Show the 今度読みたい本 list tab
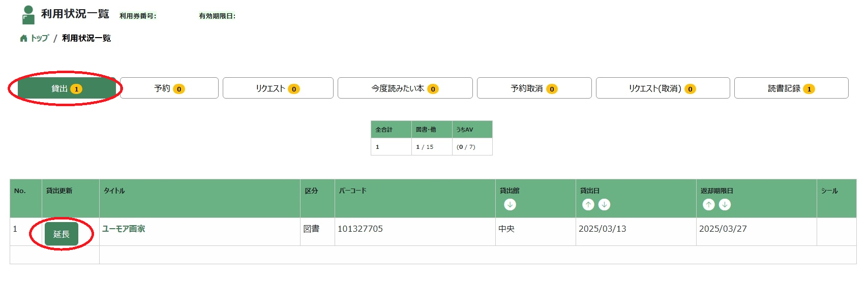Image resolution: width=868 pixels, height=281 pixels. pyautogui.click(x=405, y=88)
